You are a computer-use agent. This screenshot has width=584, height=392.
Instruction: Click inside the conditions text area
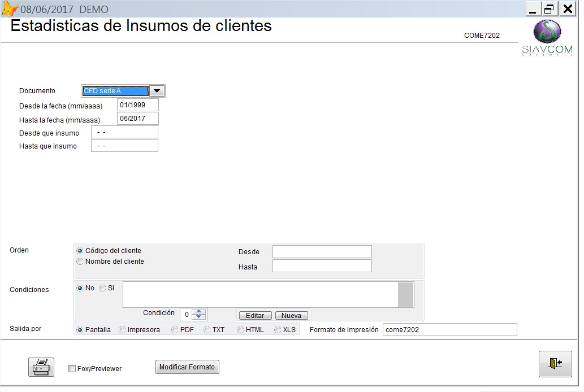(x=260, y=294)
